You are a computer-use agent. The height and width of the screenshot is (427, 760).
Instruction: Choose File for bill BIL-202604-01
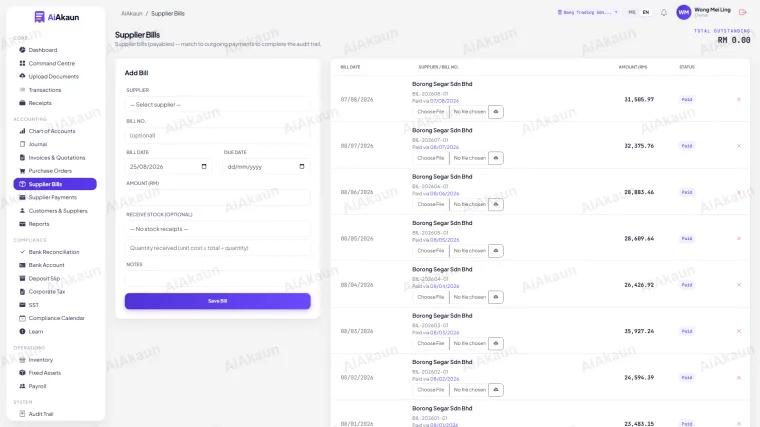(430, 297)
